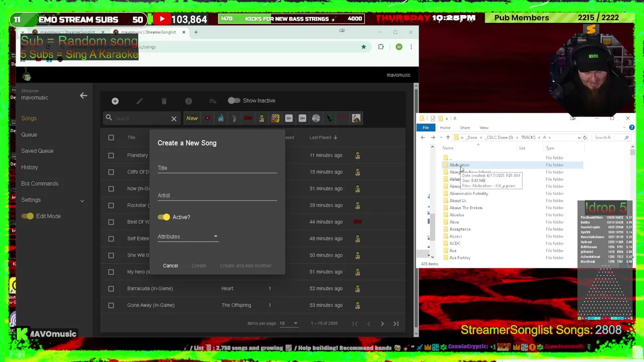Filter songs by the last tan landscape attribute icon
This screenshot has width=644, height=362.
tap(356, 118)
